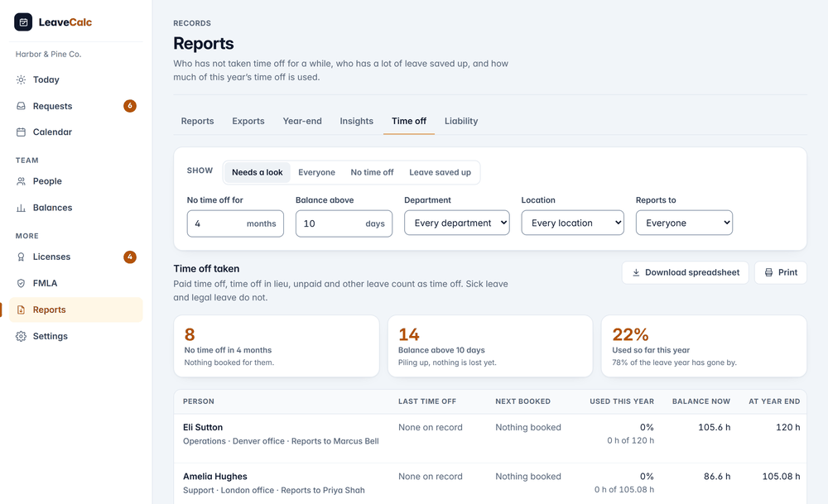828x504 pixels.
Task: Click the AT YEAR END column header
Action: click(x=774, y=401)
